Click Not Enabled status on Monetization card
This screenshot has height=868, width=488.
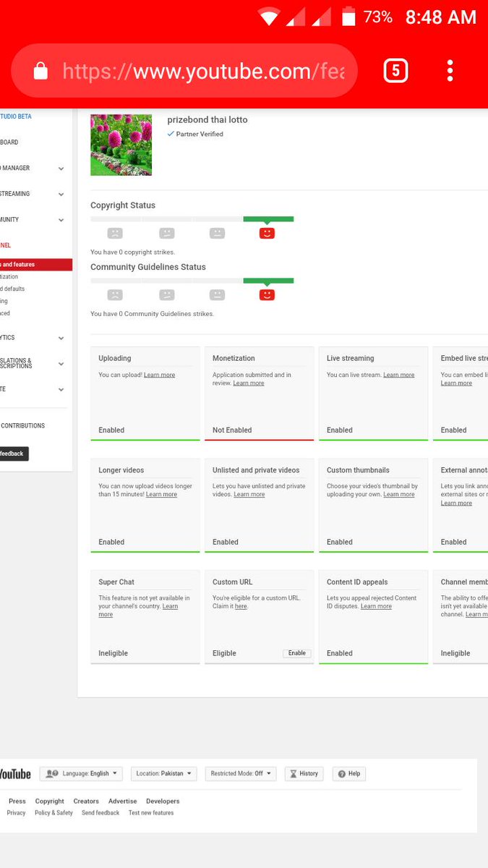click(232, 430)
